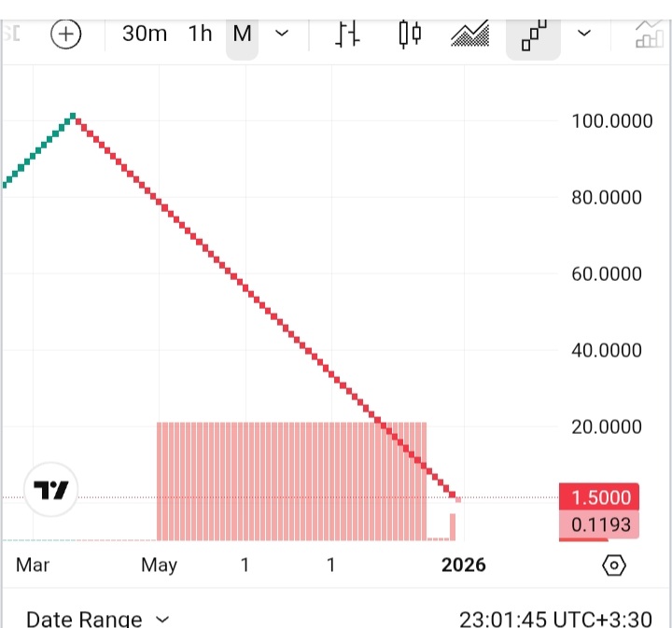Click the 0.1193 volume value label
Viewport: 672px width, 628px height.
click(x=600, y=524)
